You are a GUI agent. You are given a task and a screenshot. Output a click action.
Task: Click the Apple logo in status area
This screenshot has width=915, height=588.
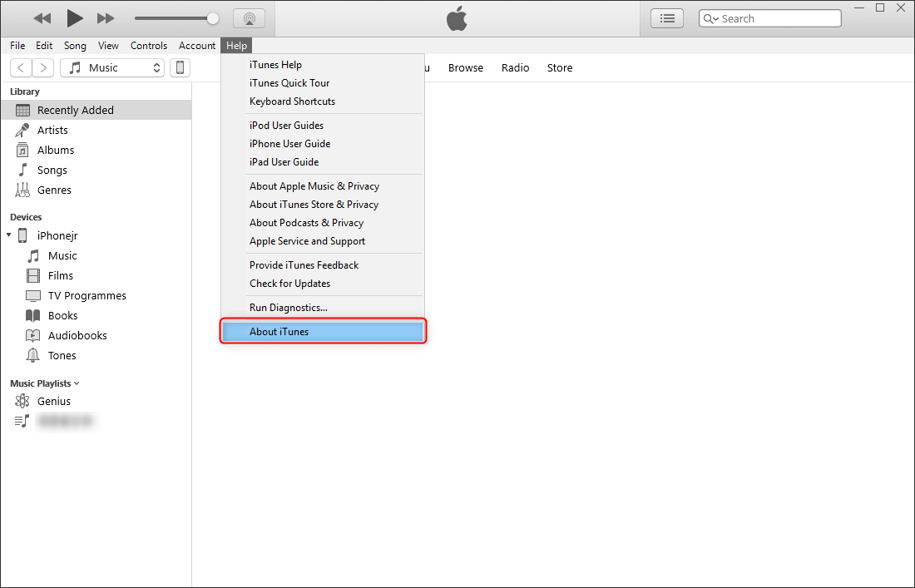point(457,18)
